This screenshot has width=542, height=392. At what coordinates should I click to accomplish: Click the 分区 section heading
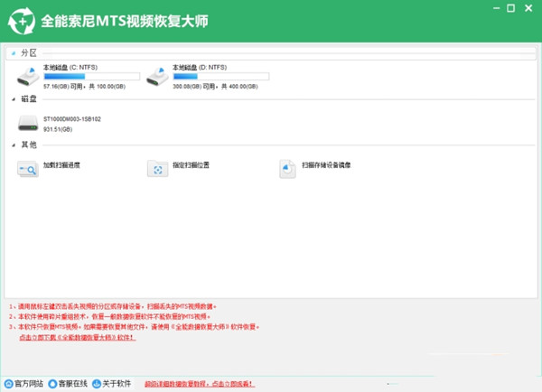(29, 53)
